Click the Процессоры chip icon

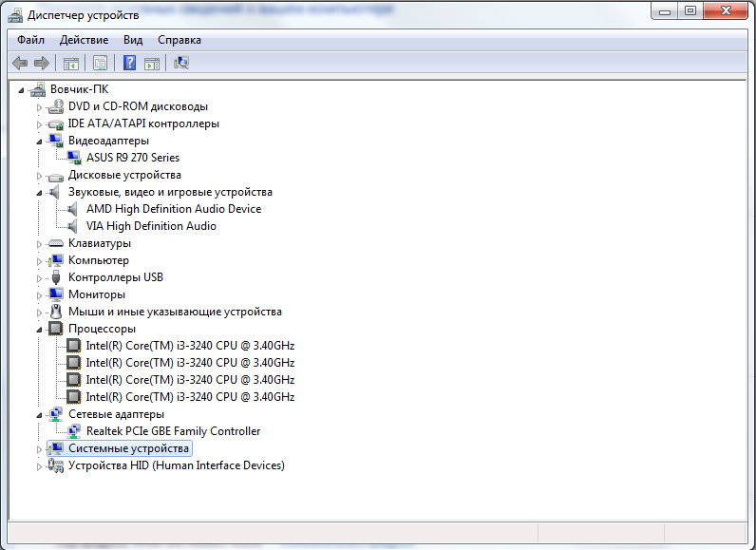pos(56,329)
